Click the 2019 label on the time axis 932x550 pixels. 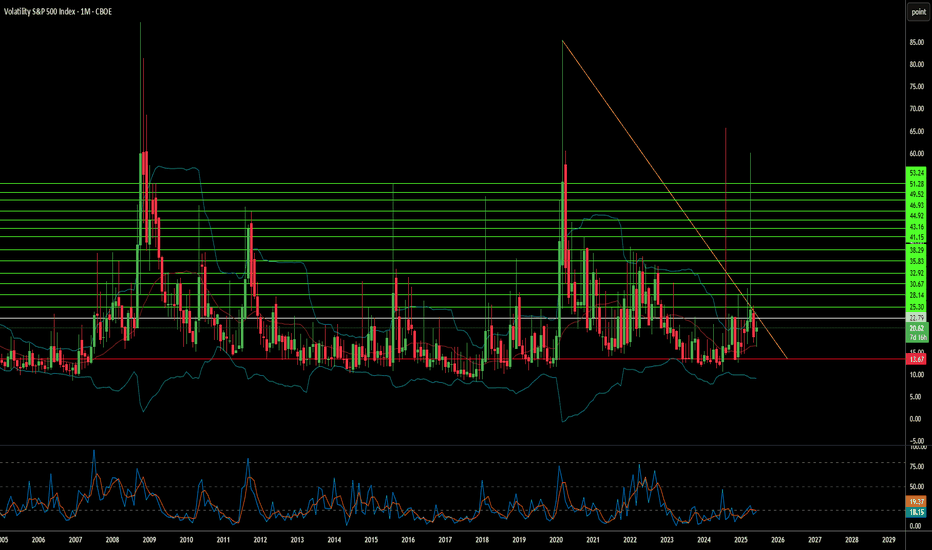pyautogui.click(x=519, y=540)
